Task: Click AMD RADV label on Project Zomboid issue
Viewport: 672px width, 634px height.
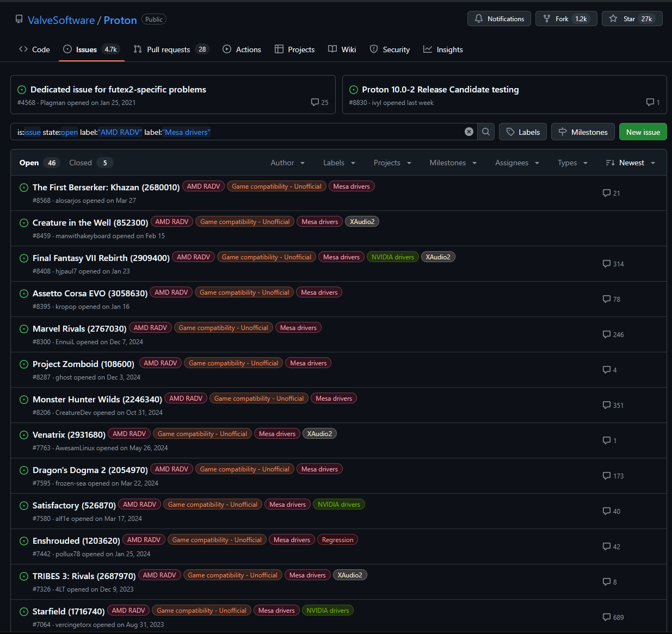Action: (x=161, y=363)
